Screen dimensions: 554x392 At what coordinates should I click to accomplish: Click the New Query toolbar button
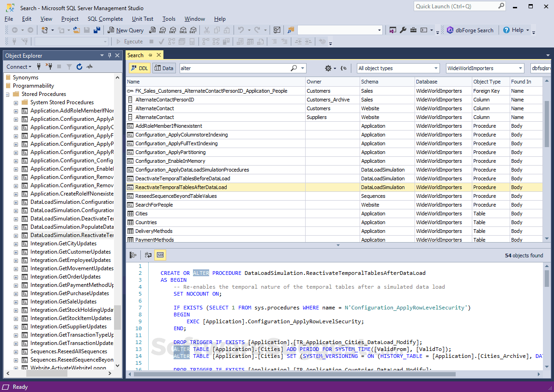(126, 30)
